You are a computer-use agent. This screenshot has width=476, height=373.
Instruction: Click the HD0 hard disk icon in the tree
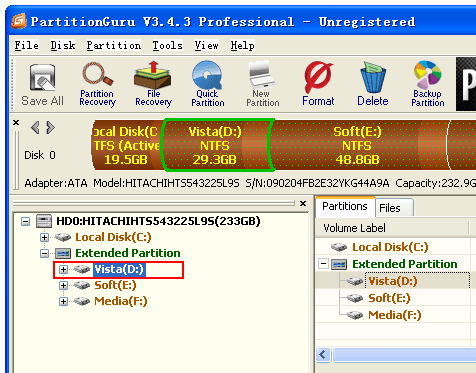(44, 221)
